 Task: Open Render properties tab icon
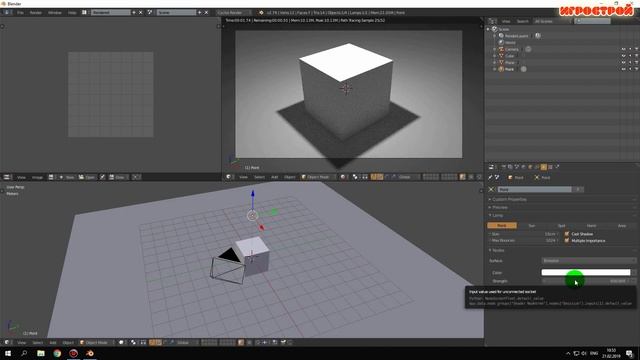tap(504, 167)
